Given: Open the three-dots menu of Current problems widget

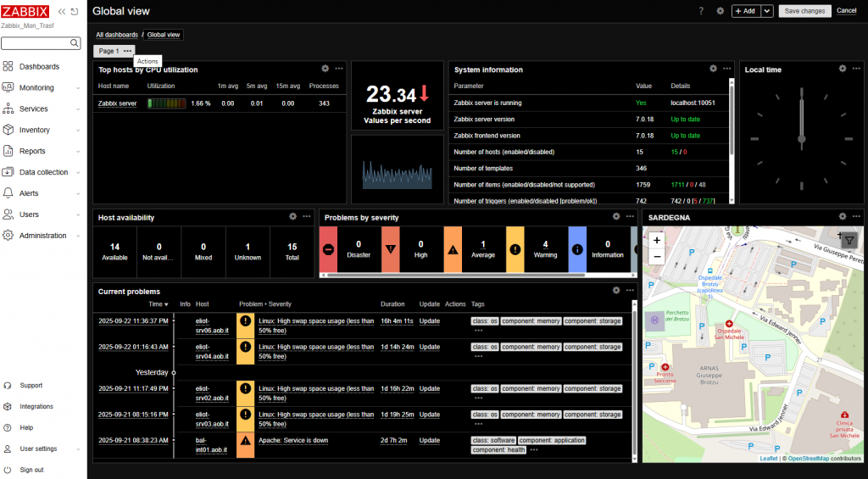Looking at the screenshot, I should point(628,291).
